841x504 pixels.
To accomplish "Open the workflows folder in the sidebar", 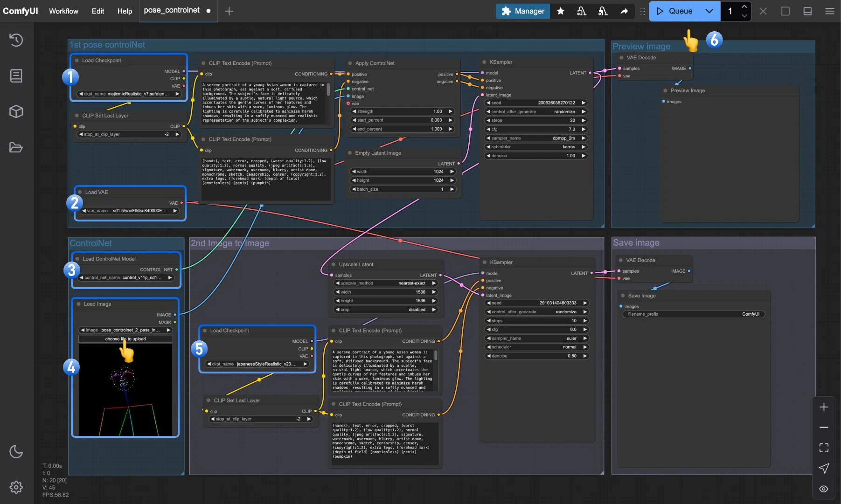I will tap(16, 147).
